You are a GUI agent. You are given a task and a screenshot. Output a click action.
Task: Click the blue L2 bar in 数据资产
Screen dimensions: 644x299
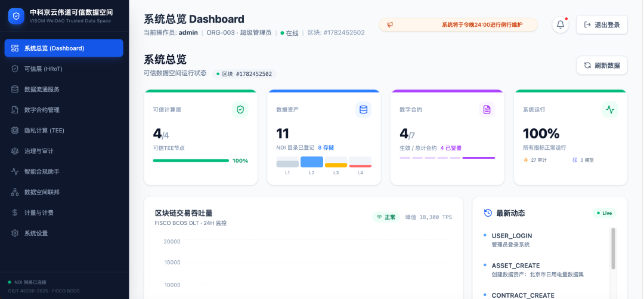[312, 162]
